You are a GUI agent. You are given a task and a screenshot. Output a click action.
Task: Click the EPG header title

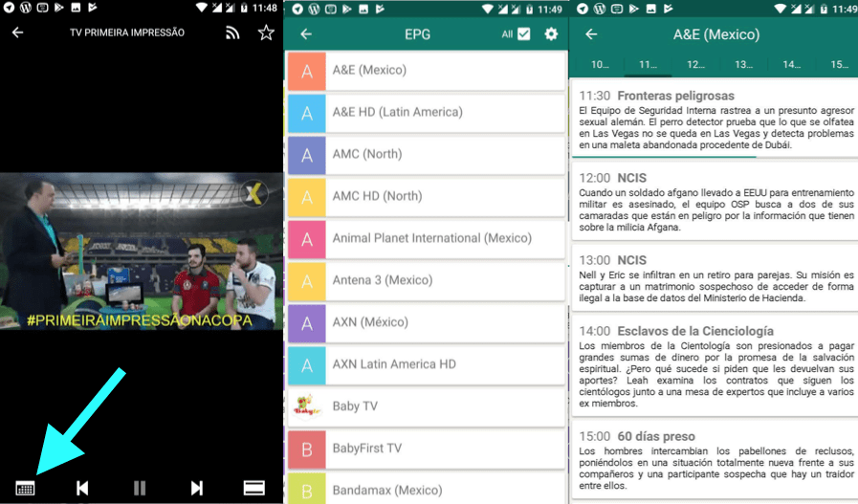click(x=417, y=34)
